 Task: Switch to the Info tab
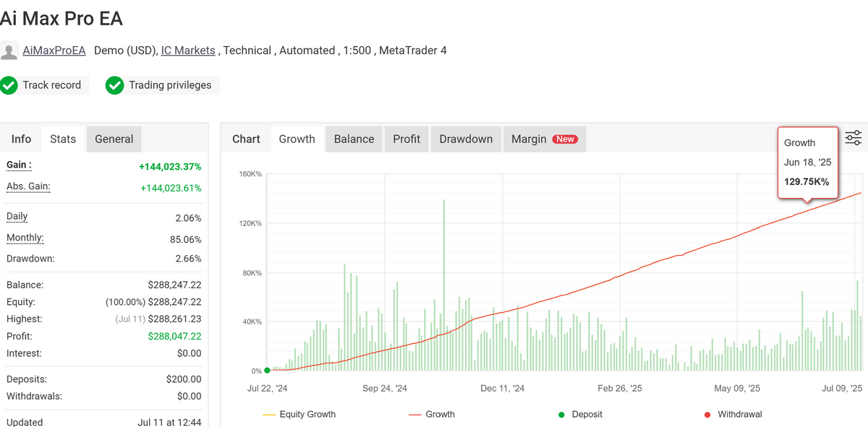pyautogui.click(x=22, y=139)
